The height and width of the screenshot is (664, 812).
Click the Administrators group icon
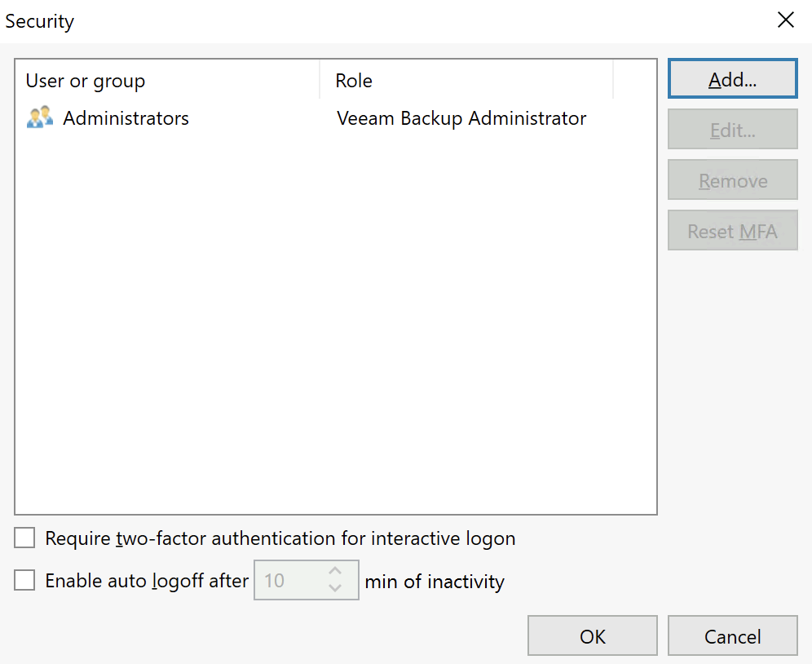[39, 117]
